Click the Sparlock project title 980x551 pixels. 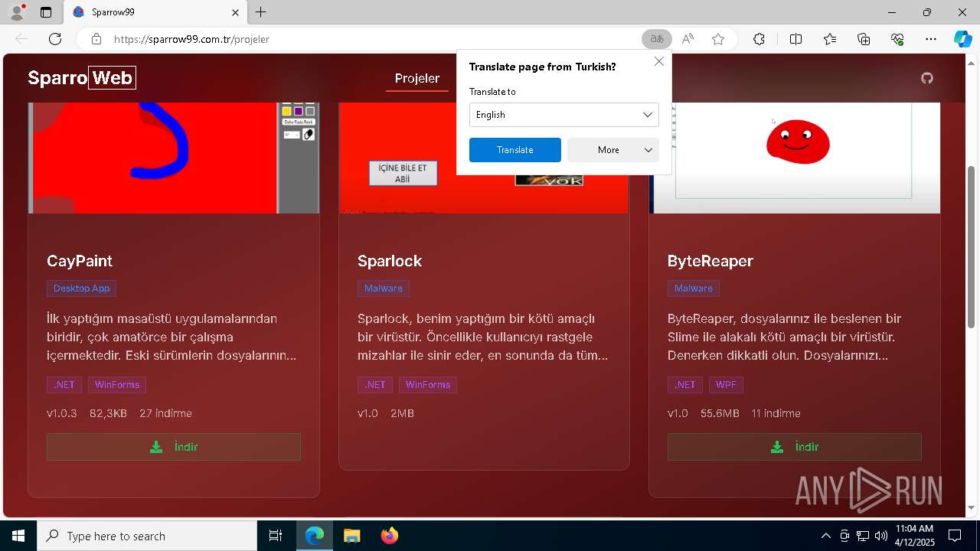390,261
